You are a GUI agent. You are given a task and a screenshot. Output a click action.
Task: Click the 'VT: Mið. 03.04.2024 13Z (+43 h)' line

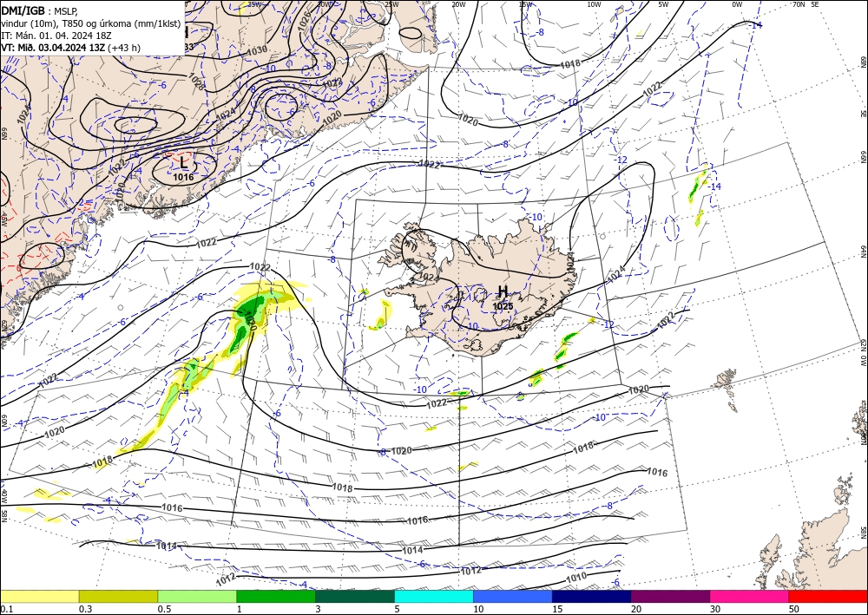tap(71, 48)
